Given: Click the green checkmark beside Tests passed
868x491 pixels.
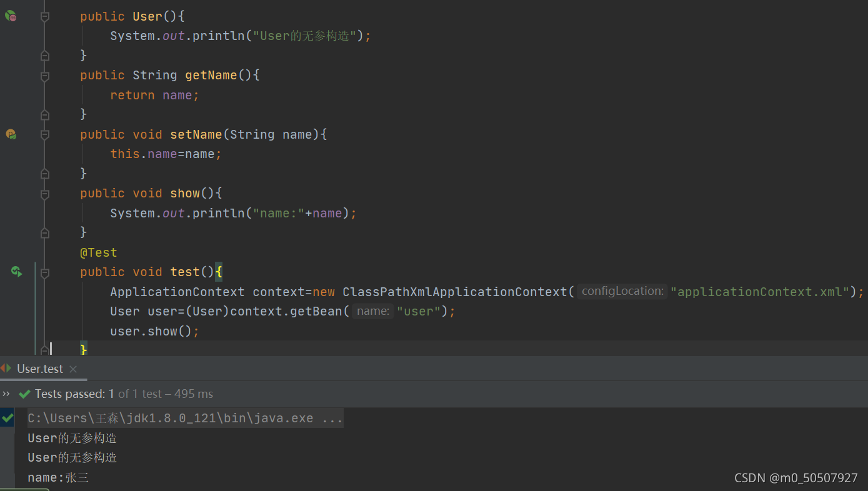Looking at the screenshot, I should [x=25, y=394].
